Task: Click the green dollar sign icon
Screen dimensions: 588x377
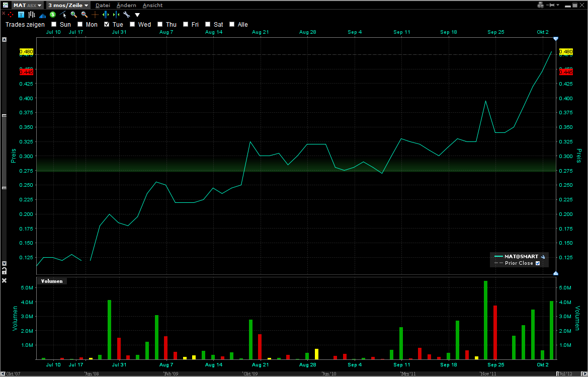Action: click(52, 15)
